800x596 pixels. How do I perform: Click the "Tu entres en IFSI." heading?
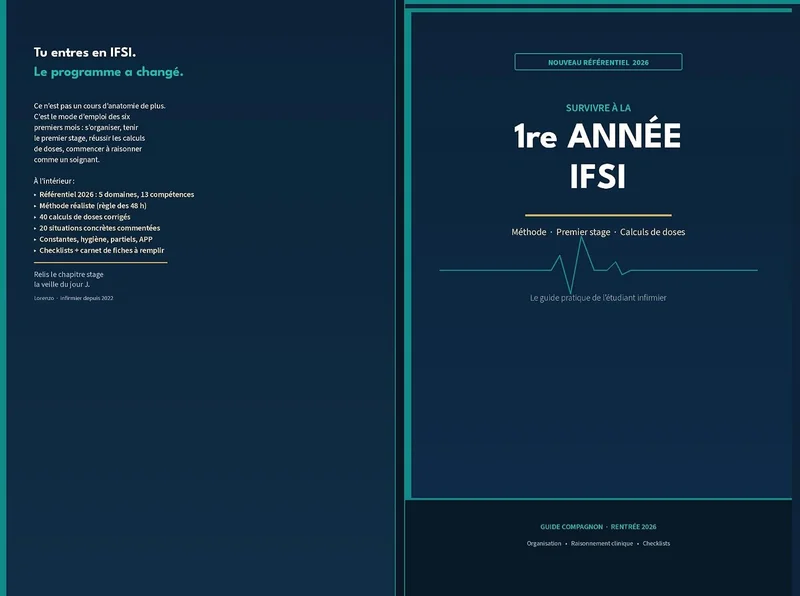pos(85,53)
